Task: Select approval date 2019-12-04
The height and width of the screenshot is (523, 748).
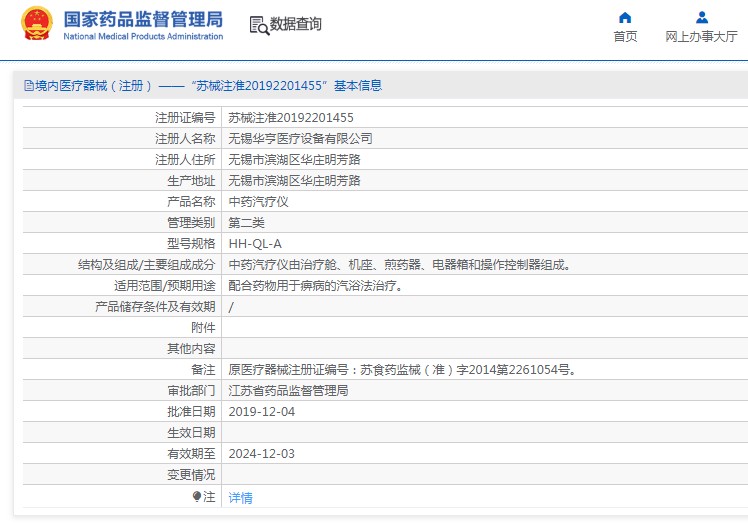Action: 261,411
